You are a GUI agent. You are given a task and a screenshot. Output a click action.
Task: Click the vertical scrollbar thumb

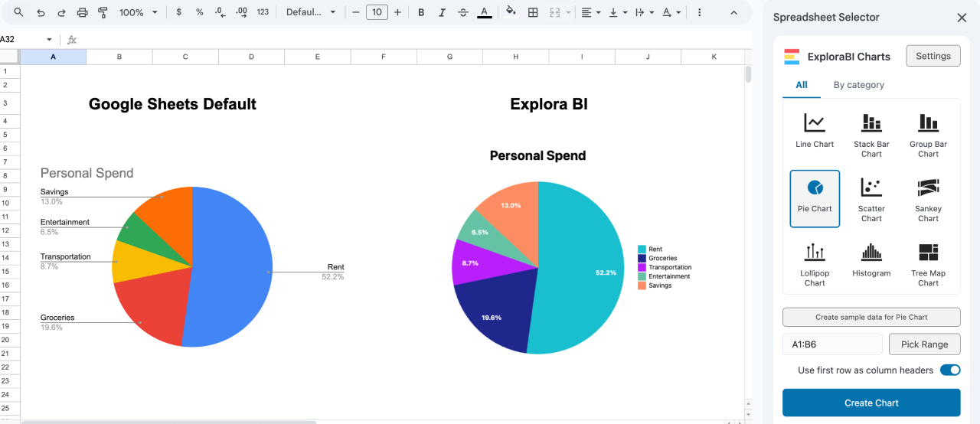[748, 74]
